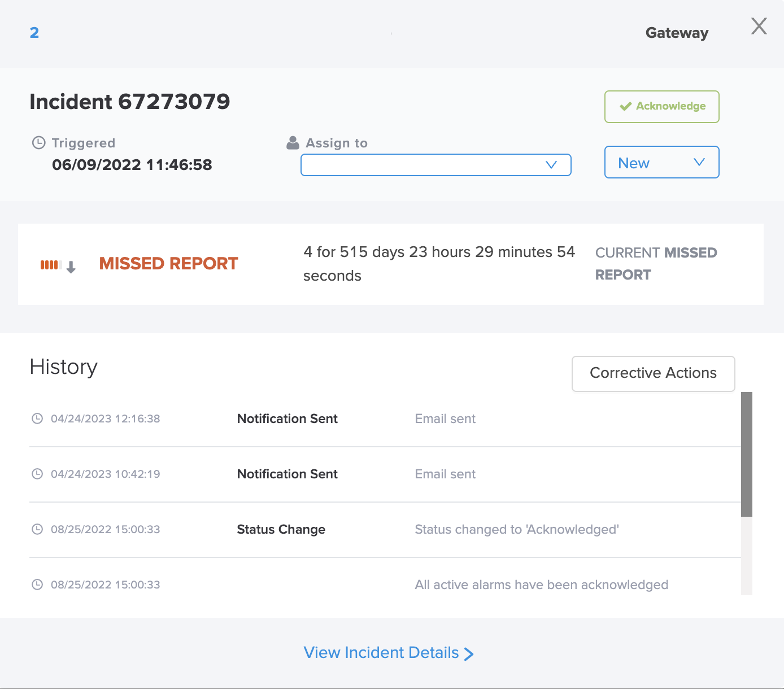
Task: Click clock icon for 04/24/2023 12:16:38 entry
Action: point(37,418)
